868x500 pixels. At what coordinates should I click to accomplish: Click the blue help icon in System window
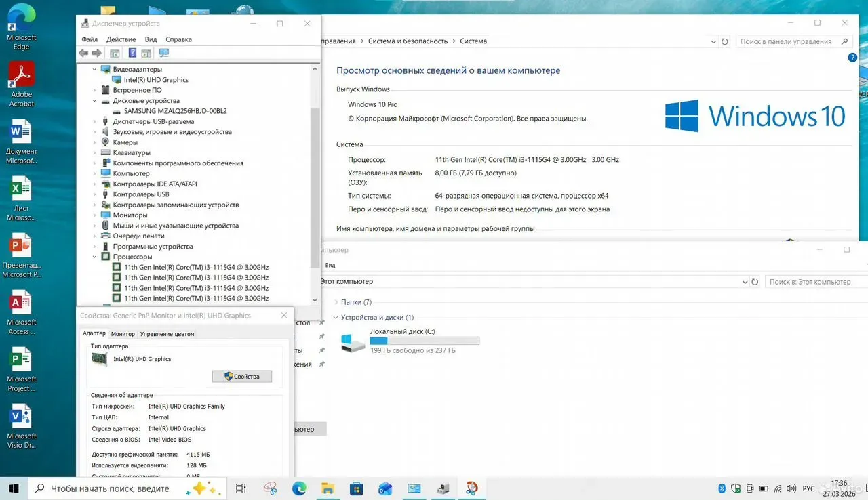[x=852, y=58]
